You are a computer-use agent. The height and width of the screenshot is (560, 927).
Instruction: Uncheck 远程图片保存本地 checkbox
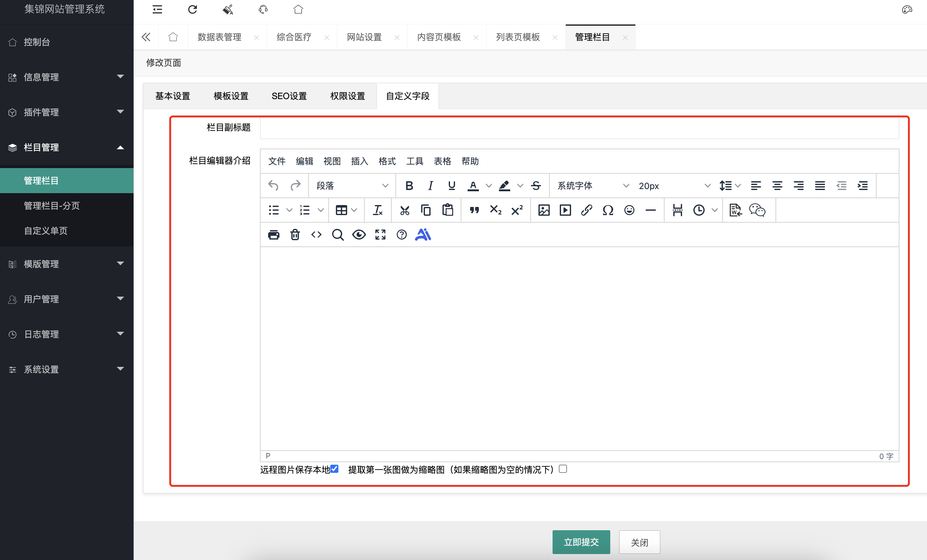(x=334, y=469)
